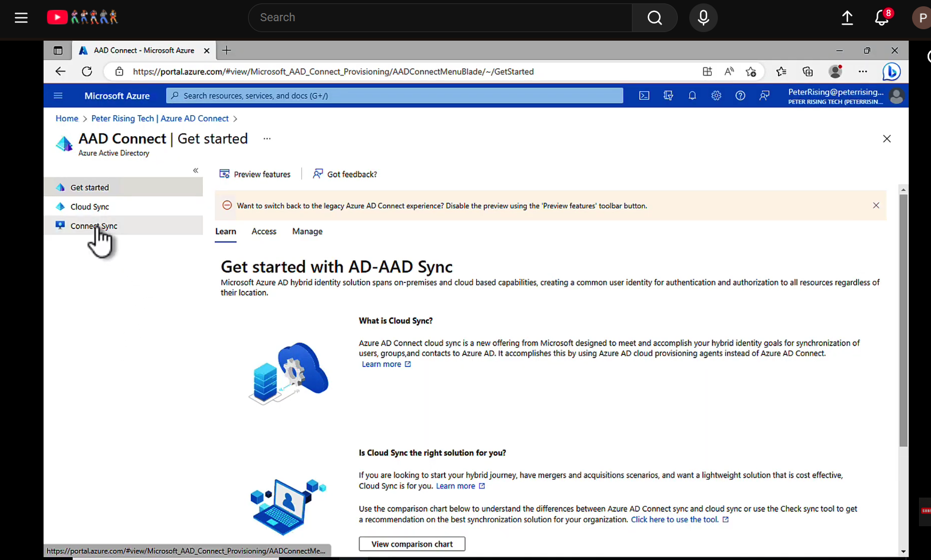Show the Azure portal menu

[x=58, y=96]
